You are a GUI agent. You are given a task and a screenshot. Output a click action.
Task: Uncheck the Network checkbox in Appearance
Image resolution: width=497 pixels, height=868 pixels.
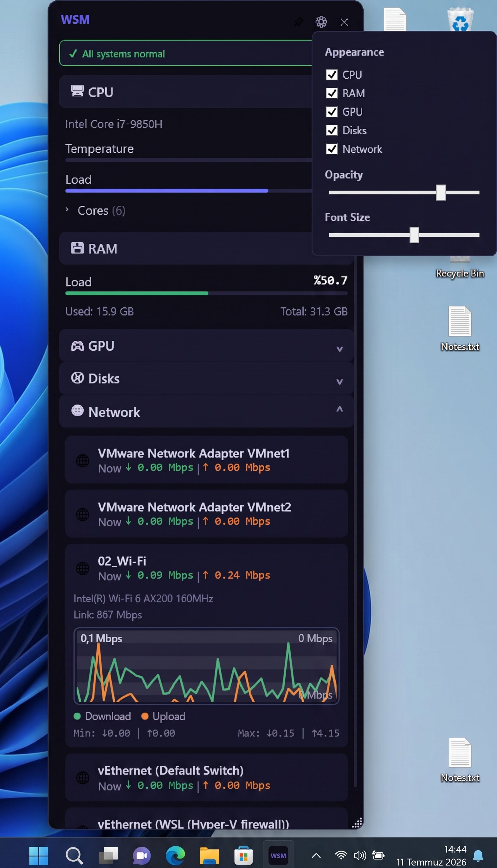[x=332, y=149]
